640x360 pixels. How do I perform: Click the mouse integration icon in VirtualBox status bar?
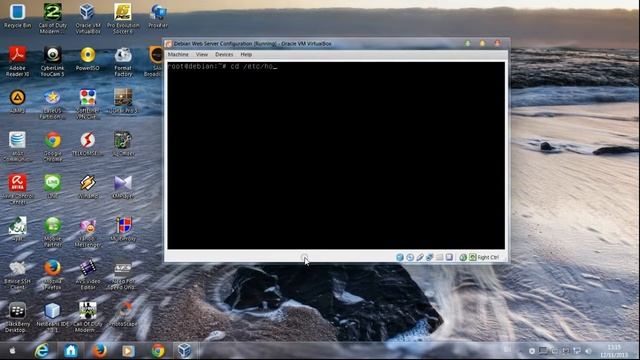pos(463,257)
